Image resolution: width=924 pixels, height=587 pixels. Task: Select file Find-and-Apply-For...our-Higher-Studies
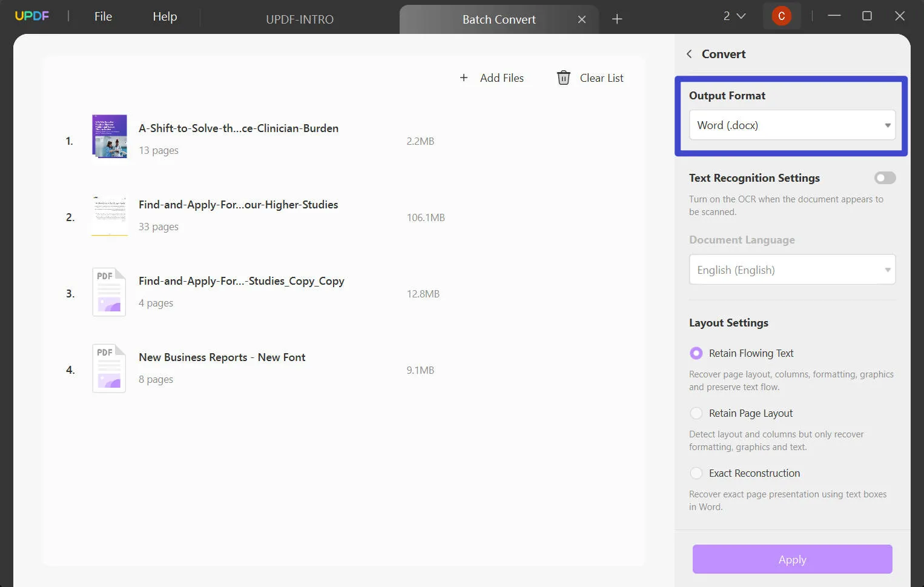239,205
